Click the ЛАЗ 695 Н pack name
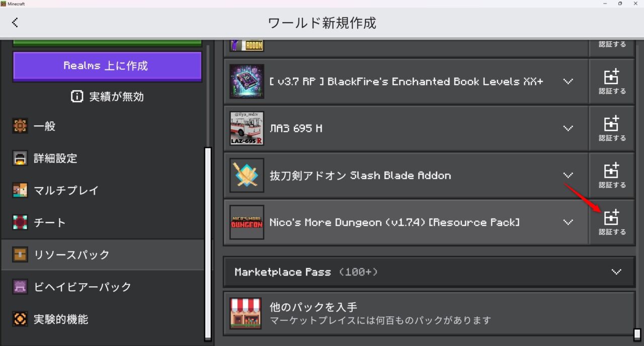Image resolution: width=644 pixels, height=346 pixels. pyautogui.click(x=296, y=129)
